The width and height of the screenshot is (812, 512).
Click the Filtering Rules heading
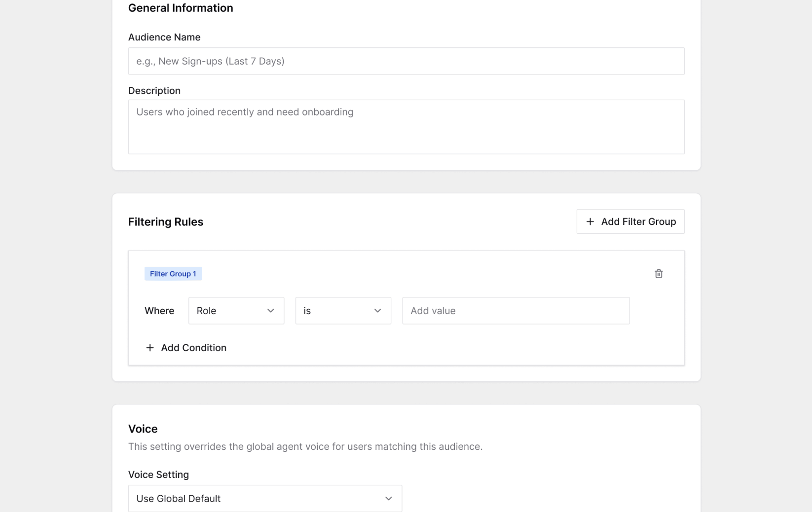point(166,222)
